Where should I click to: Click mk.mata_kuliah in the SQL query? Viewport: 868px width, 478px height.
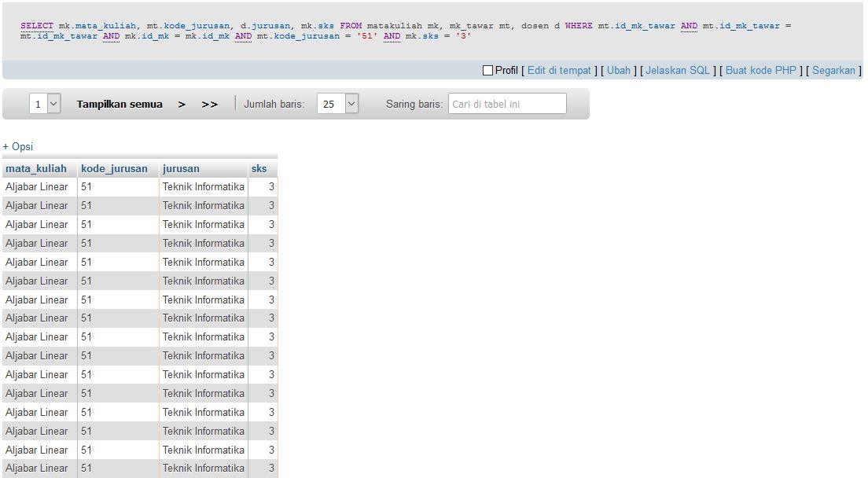(x=97, y=25)
